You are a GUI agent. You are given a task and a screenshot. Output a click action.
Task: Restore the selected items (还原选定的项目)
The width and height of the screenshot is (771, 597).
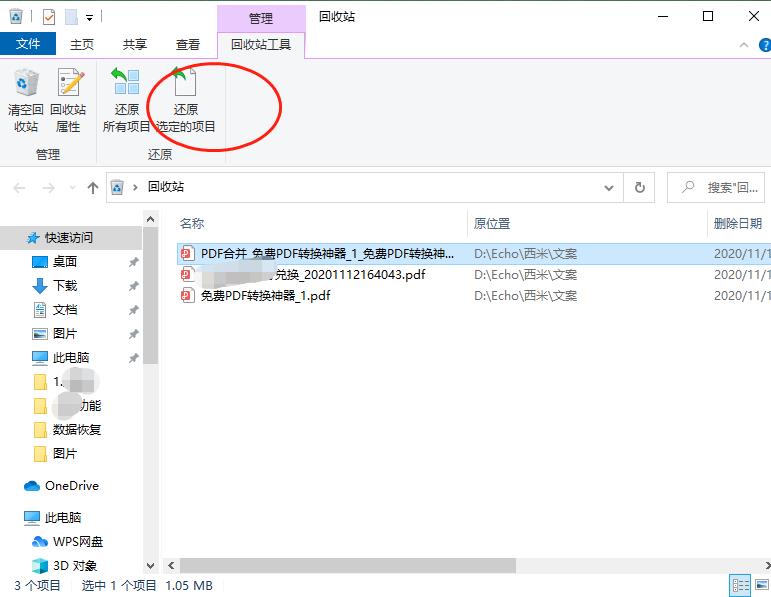coord(186,99)
